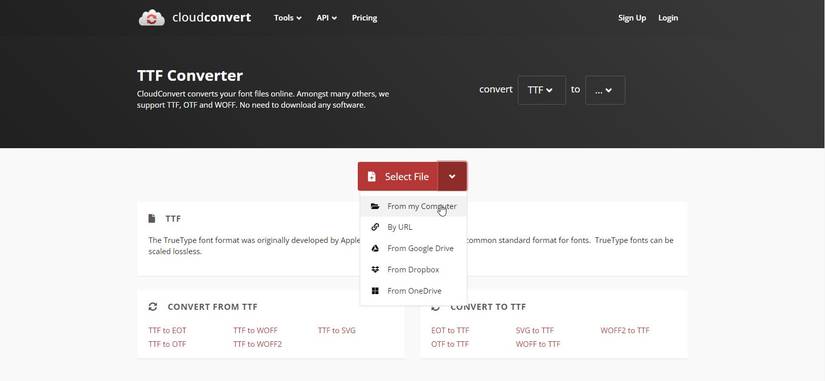Click the Select File button
Screen dimensions: 825x381
pos(398,177)
